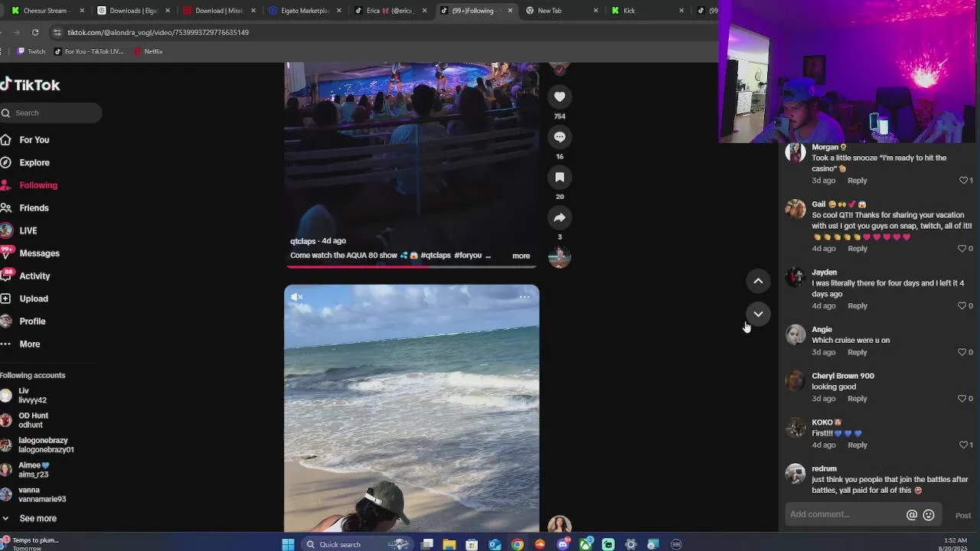Switch to the Elgato Marketplace tab
The height and width of the screenshot is (551, 980).
coord(304,11)
